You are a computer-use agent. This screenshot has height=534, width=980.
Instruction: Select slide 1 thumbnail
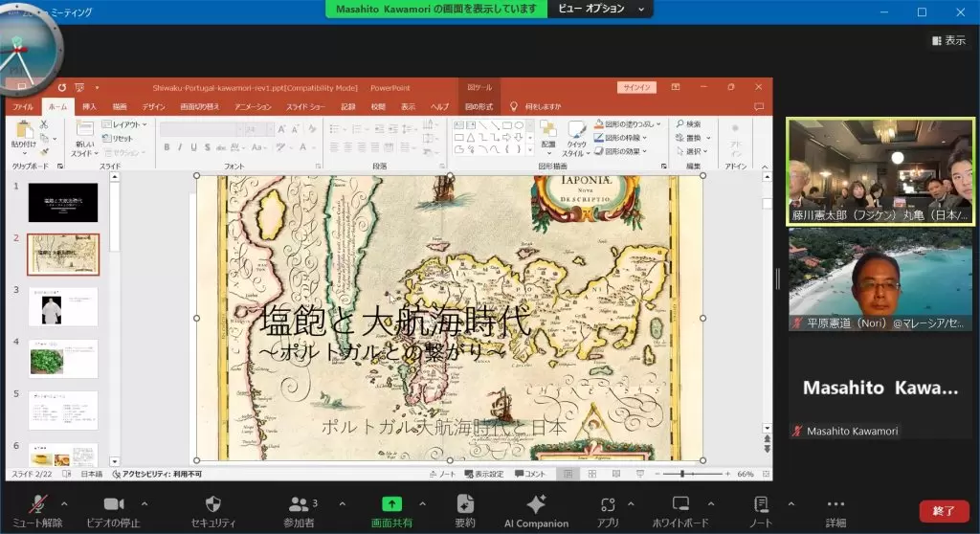pyautogui.click(x=63, y=203)
